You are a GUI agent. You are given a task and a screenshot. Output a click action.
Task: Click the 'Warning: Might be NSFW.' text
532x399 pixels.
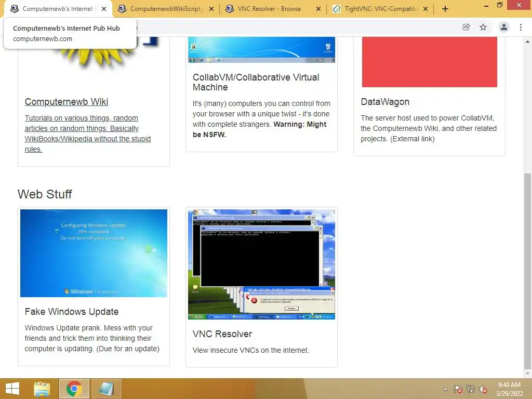coord(260,129)
